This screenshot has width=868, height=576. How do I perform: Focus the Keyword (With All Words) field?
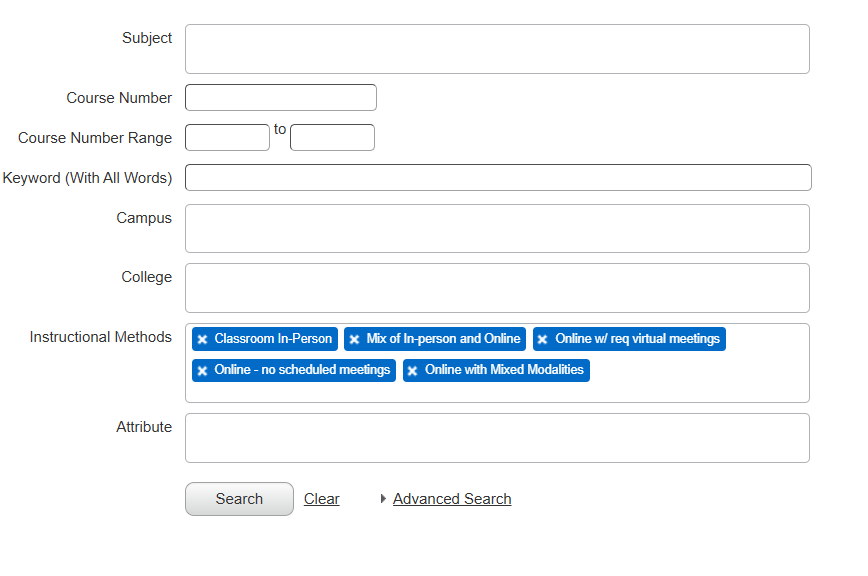tap(497, 177)
